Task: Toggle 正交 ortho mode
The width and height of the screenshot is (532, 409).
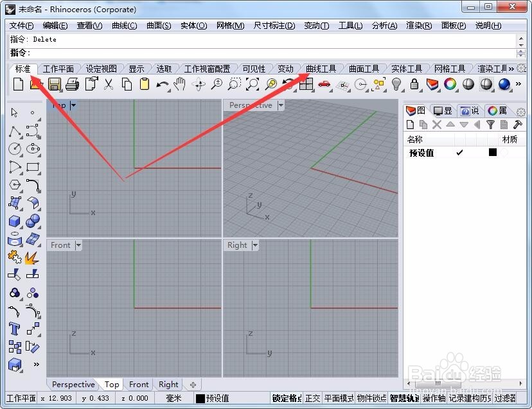Action: pos(312,399)
